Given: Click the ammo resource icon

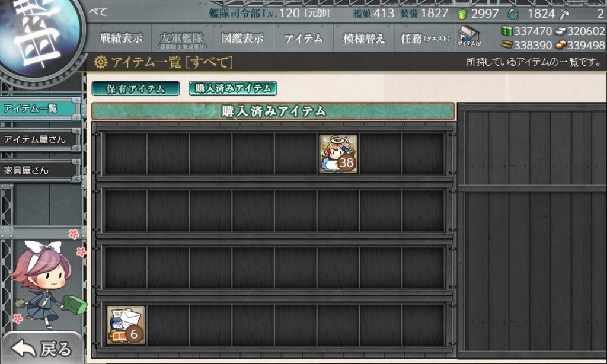Looking at the screenshot, I should (x=507, y=46).
